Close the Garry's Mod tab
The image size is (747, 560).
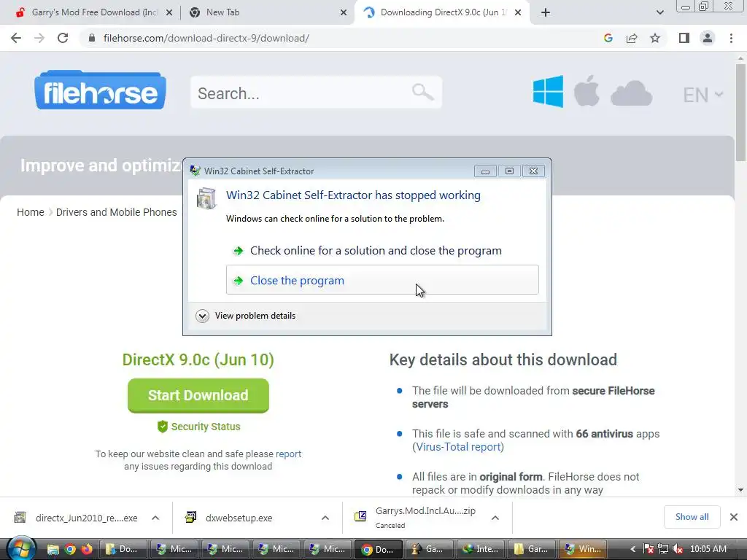[169, 13]
